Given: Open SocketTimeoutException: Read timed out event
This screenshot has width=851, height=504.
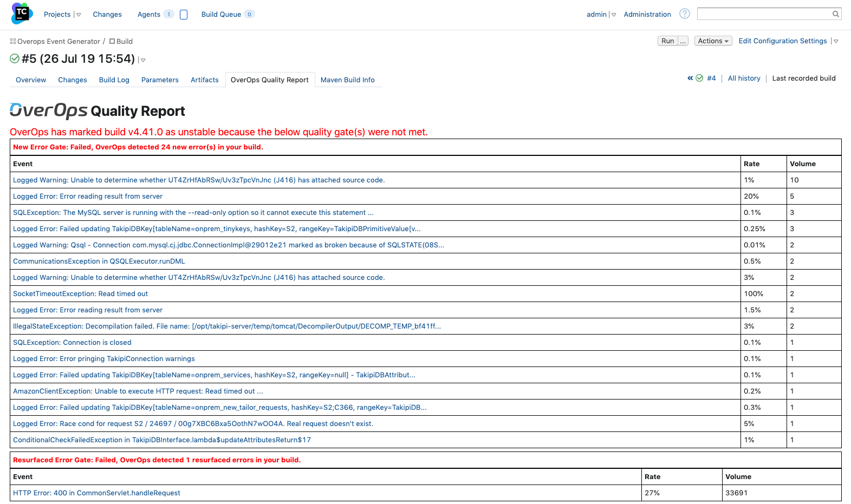Looking at the screenshot, I should pyautogui.click(x=80, y=293).
